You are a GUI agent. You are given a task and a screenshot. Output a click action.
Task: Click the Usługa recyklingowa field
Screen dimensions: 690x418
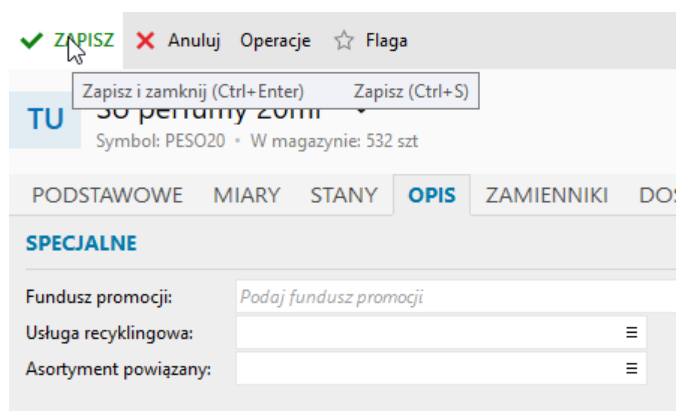click(x=441, y=333)
